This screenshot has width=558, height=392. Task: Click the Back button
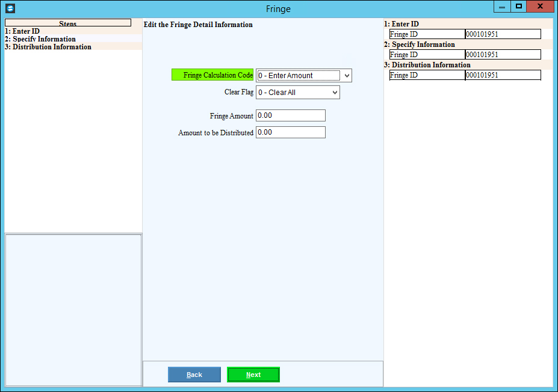tap(194, 375)
